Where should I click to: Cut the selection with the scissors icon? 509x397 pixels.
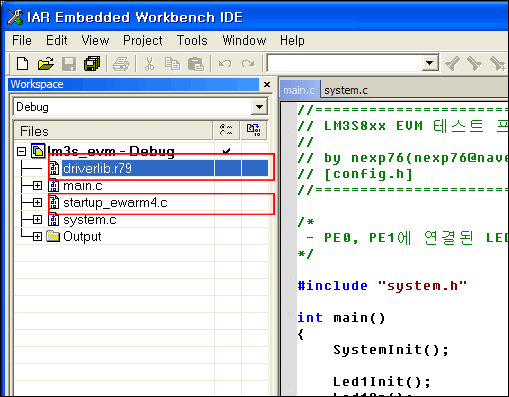click(x=149, y=63)
